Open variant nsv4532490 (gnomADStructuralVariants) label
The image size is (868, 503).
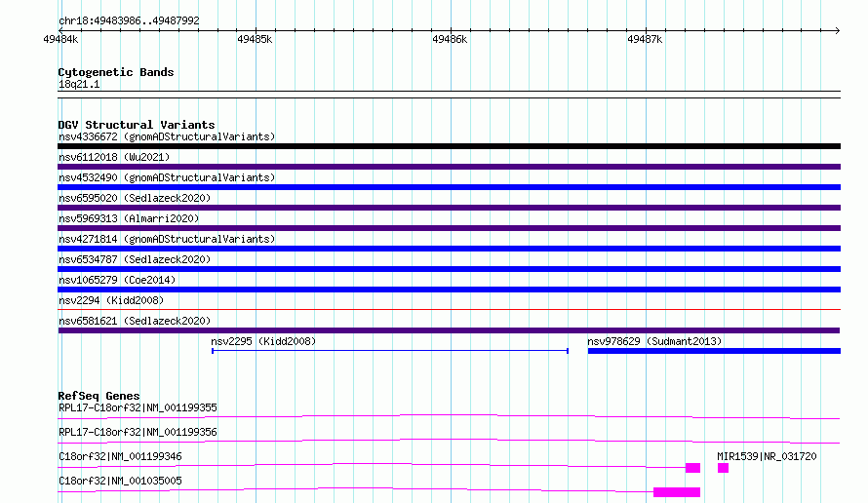(x=167, y=177)
